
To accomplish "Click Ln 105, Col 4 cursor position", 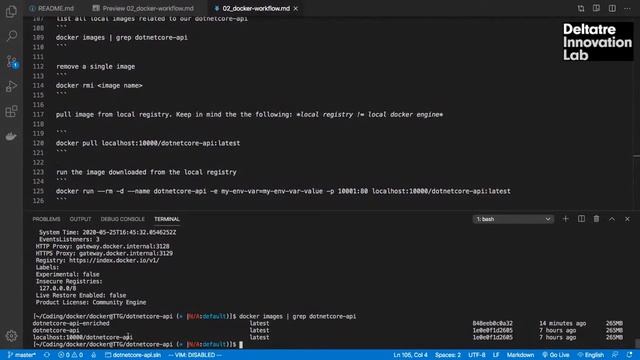I will [410, 355].
